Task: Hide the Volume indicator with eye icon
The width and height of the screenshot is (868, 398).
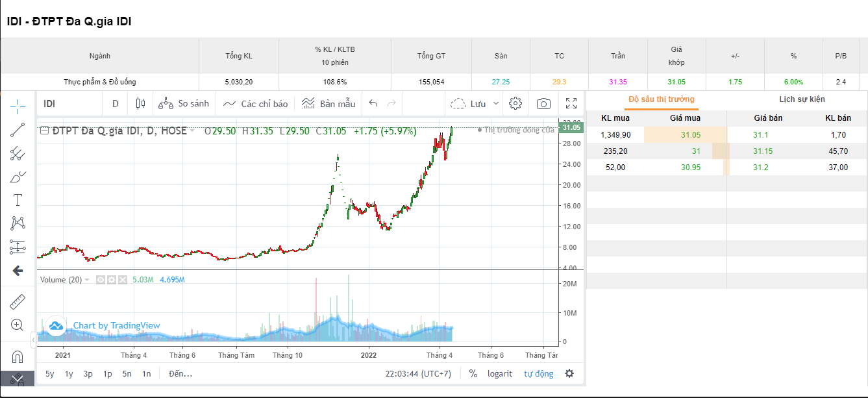Action: (101, 280)
